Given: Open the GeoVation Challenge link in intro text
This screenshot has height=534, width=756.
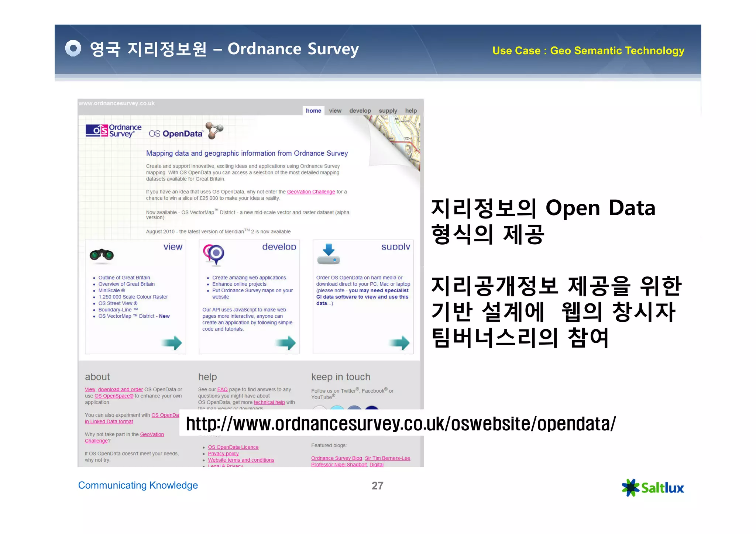Looking at the screenshot, I should coord(311,192).
